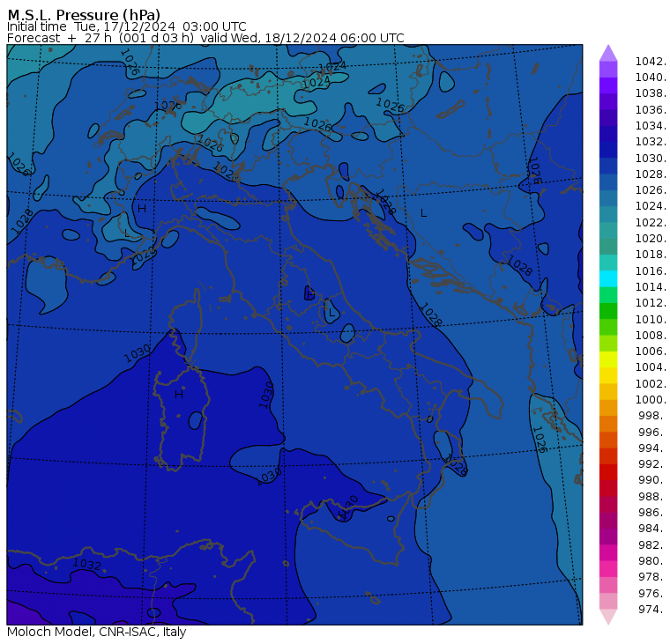This screenshot has width=670, height=644.
Task: Click the purple up-arrow atop the color scale
Action: pyautogui.click(x=608, y=53)
